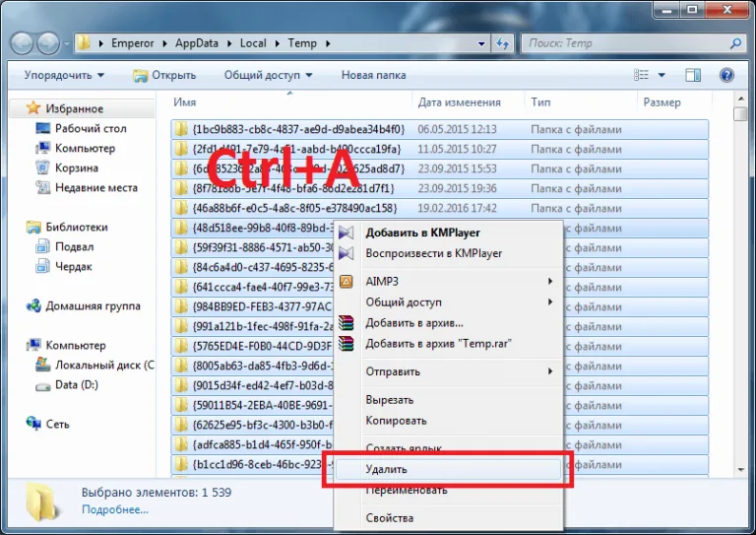Click the Домашняя группа icon
Screen dimensions: 756x535
tap(33, 305)
